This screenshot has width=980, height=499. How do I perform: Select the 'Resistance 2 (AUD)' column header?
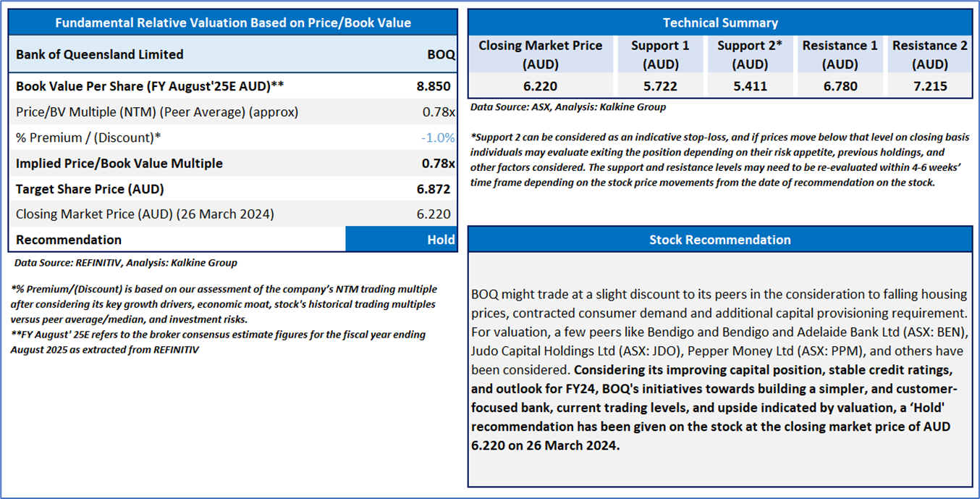(929, 54)
